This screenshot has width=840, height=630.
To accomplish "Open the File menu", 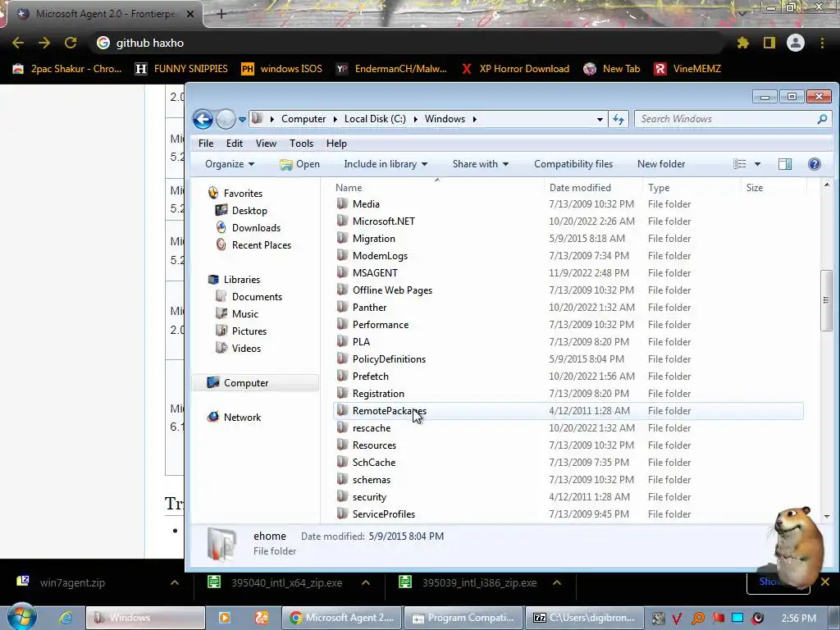I will click(x=206, y=143).
